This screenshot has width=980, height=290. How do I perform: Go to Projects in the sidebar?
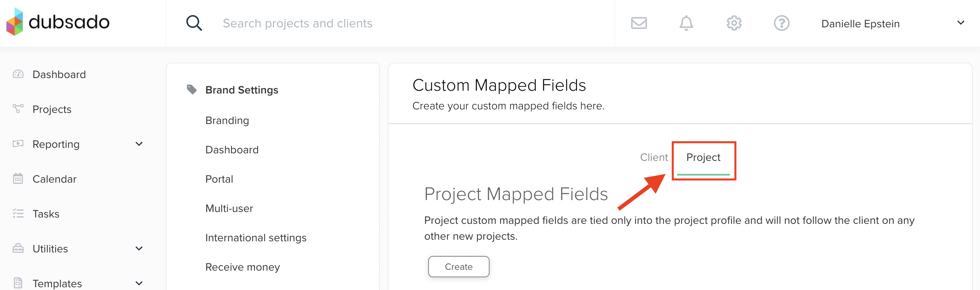[x=52, y=109]
